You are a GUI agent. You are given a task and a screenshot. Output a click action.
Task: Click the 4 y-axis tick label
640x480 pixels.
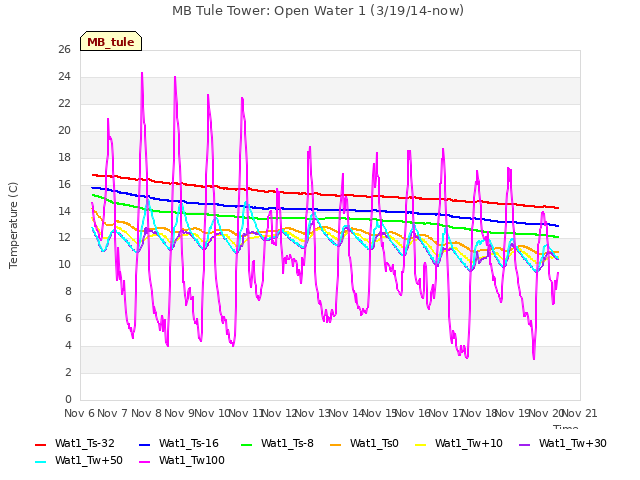point(68,346)
